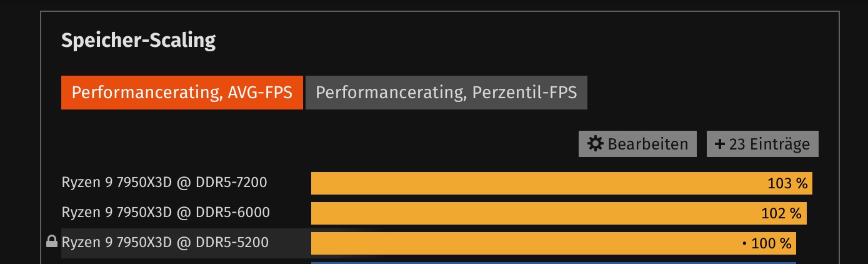Click the Speicher-Scaling heading

[x=138, y=41]
